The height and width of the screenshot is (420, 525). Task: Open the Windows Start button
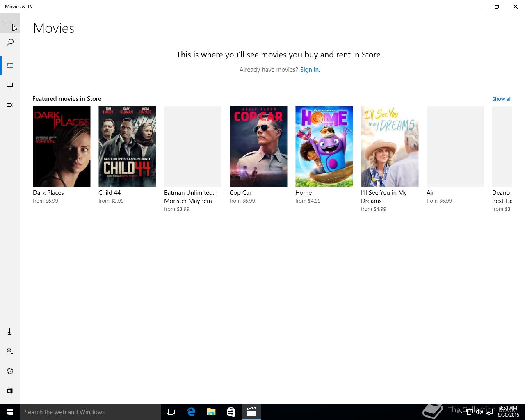click(x=10, y=412)
